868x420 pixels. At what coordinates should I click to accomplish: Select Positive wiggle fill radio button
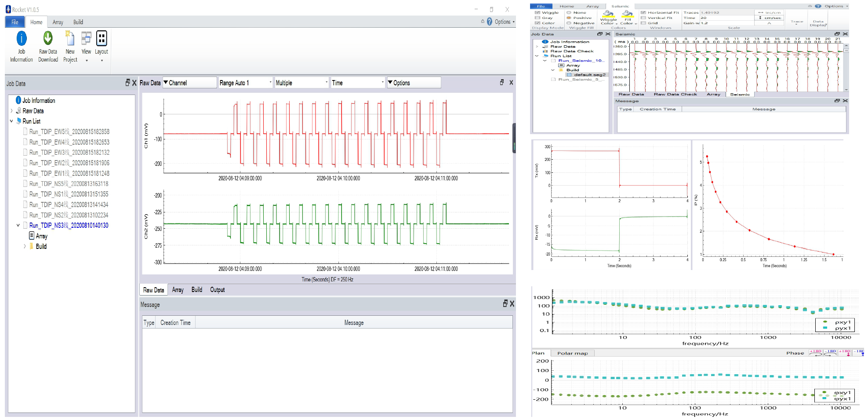[x=569, y=18]
